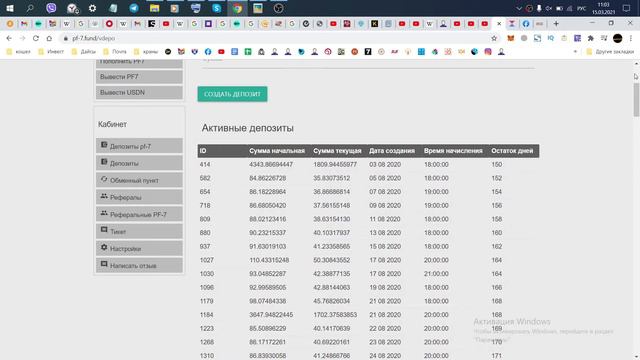Click the green Создать депозит button
Viewport: 640px width, 360px height.
(x=232, y=94)
